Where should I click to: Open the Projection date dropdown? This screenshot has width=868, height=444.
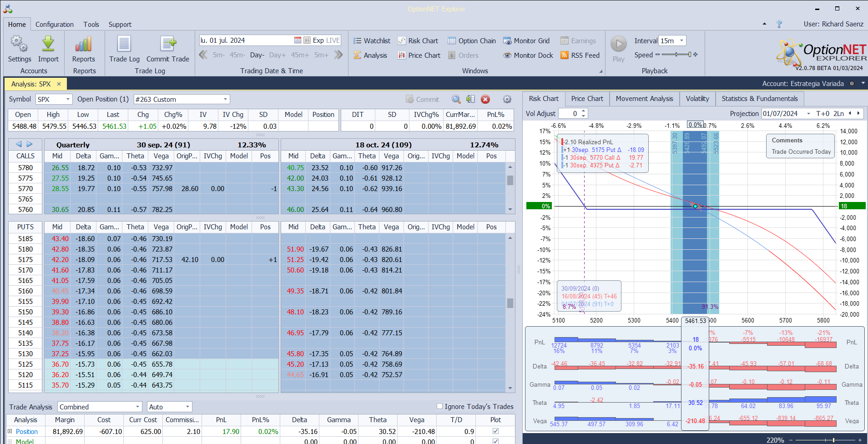pyautogui.click(x=808, y=114)
